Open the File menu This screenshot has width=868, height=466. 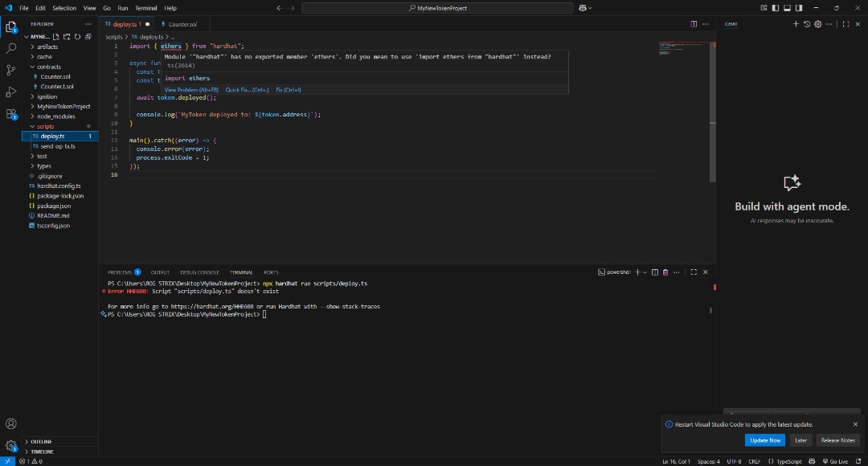tap(24, 8)
